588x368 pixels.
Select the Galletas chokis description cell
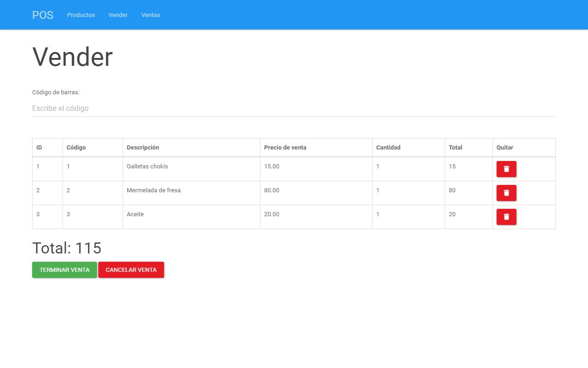(147, 167)
